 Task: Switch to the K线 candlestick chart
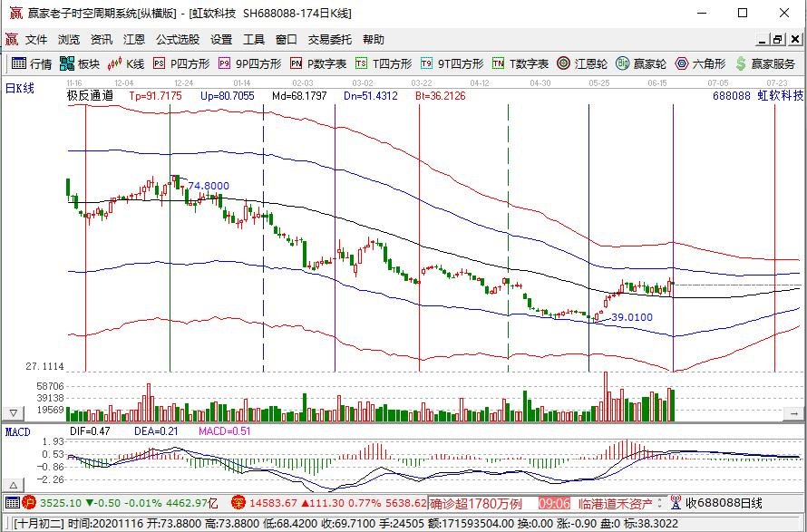(x=126, y=63)
